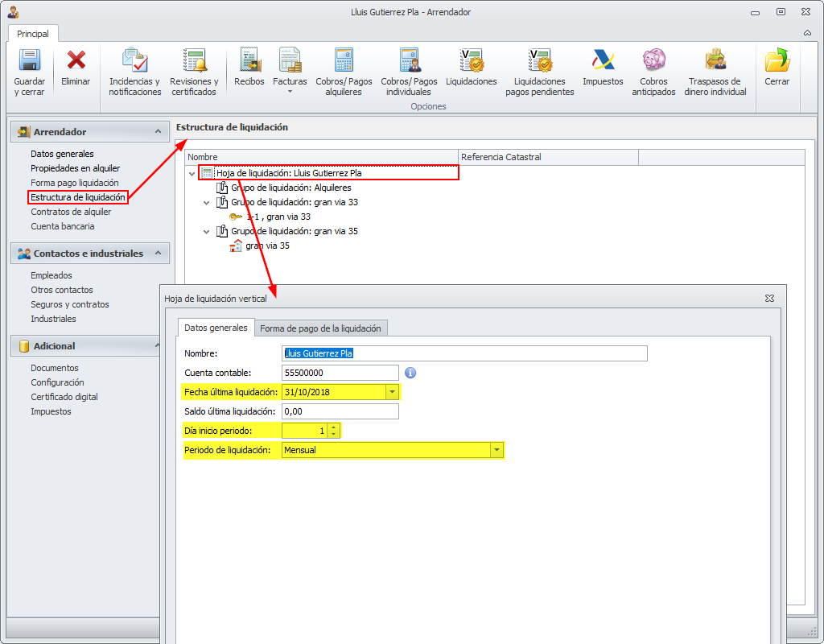Open Empleados in sidebar

click(x=51, y=275)
